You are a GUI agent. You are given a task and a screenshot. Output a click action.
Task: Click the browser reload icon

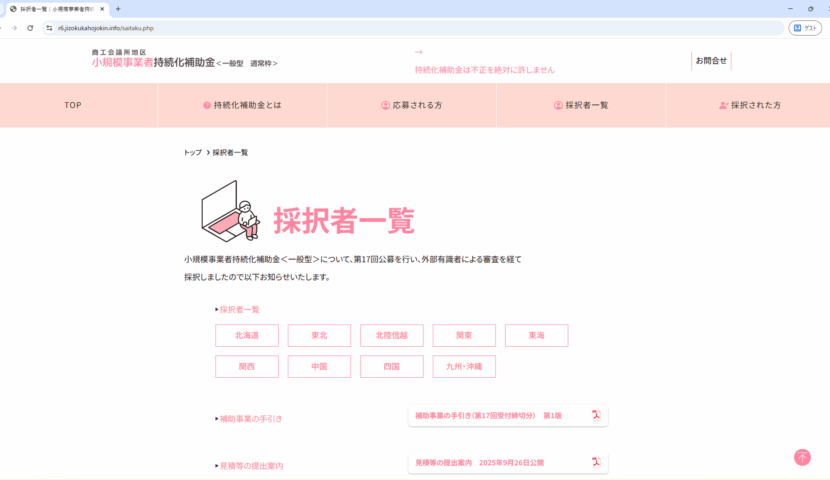click(x=30, y=28)
